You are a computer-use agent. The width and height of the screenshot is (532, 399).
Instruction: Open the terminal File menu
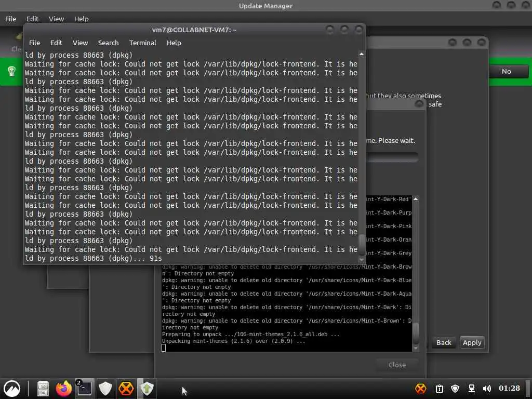[34, 43]
